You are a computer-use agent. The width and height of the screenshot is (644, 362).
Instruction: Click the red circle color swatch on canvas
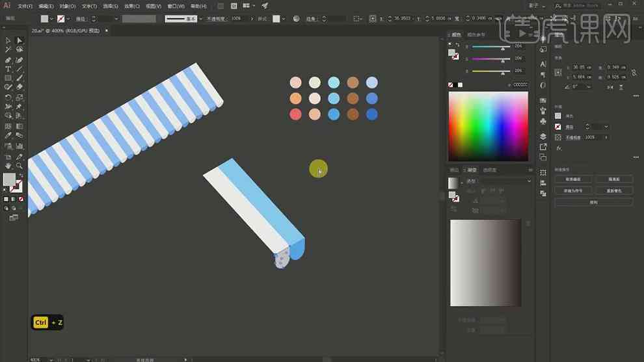pos(295,114)
